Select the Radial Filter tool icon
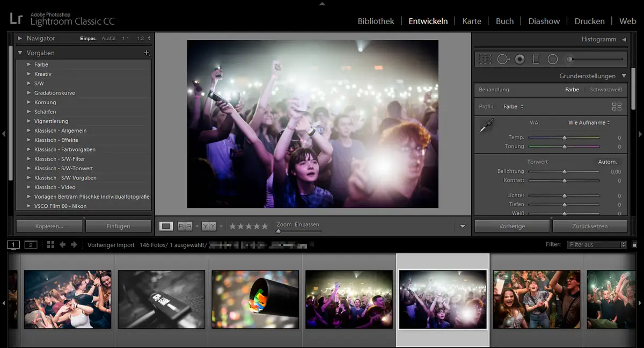The height and width of the screenshot is (348, 644). (553, 59)
